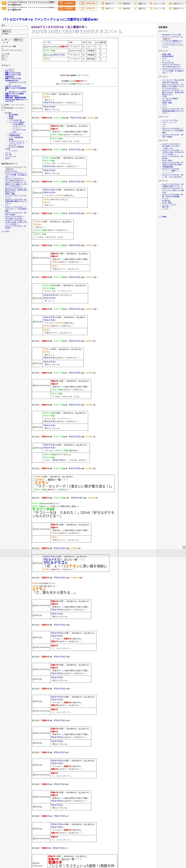The height and width of the screenshot is (868, 186).
Task: Open アイオス in update history
Action: pos(165,198)
